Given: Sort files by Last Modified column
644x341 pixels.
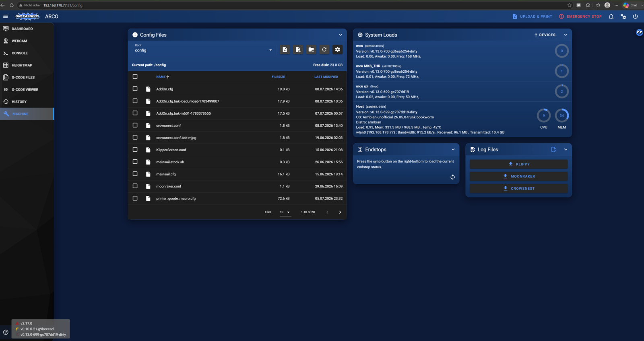Looking at the screenshot, I should (x=326, y=77).
